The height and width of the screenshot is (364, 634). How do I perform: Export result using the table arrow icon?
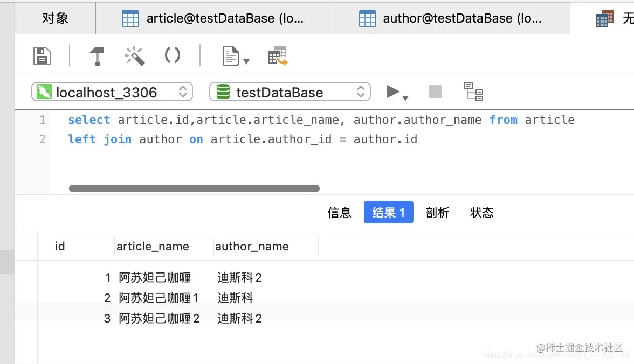pos(278,56)
